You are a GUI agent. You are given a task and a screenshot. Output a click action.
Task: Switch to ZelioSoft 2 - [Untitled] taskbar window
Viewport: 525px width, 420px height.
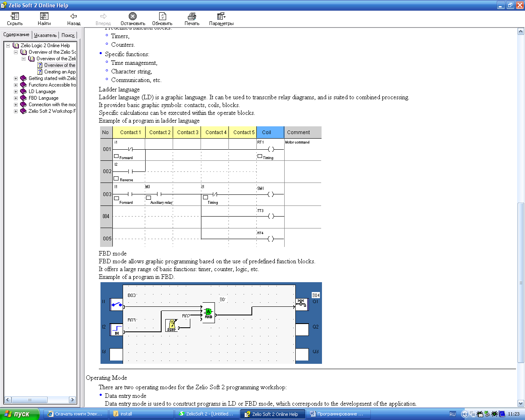pos(207,414)
